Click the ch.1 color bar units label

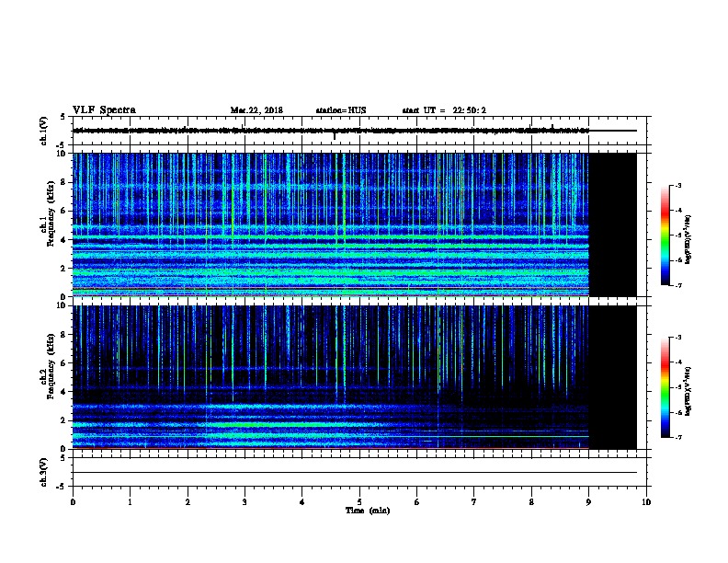point(688,240)
